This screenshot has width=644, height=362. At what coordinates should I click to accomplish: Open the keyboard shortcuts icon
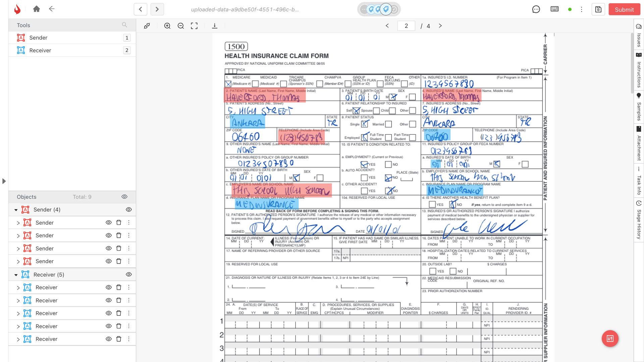click(x=554, y=9)
